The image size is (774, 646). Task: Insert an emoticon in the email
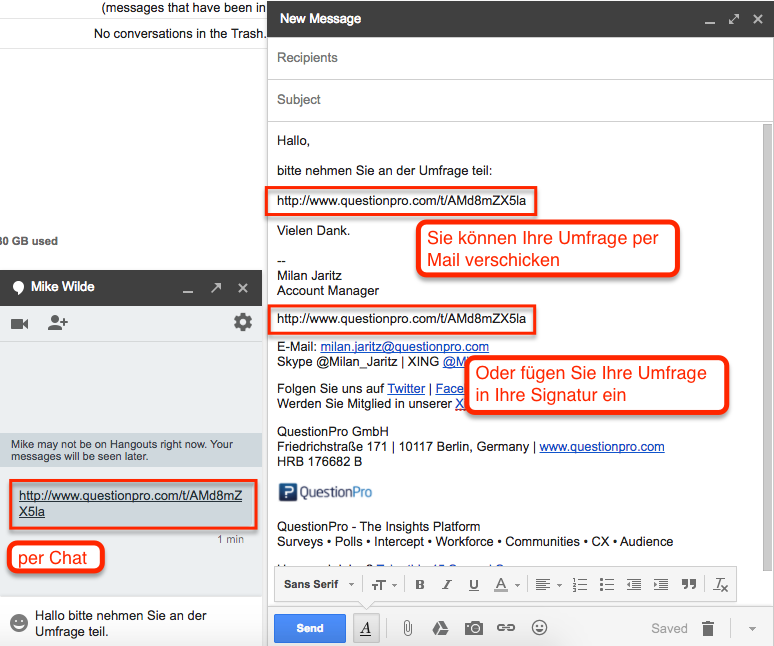539,628
